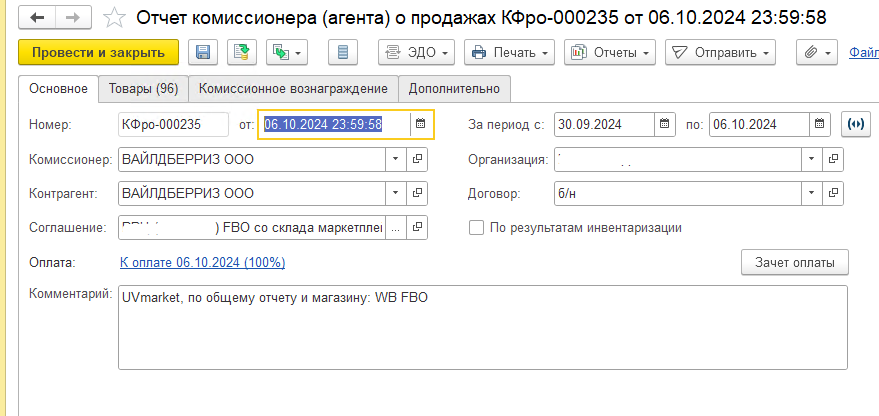Open calendar for period start date

[664, 124]
